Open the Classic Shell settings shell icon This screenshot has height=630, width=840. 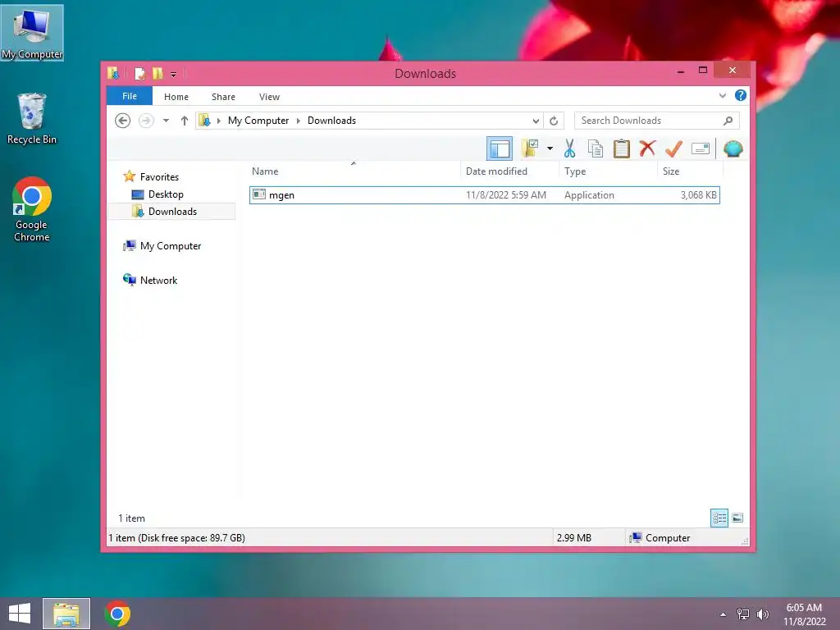(733, 148)
